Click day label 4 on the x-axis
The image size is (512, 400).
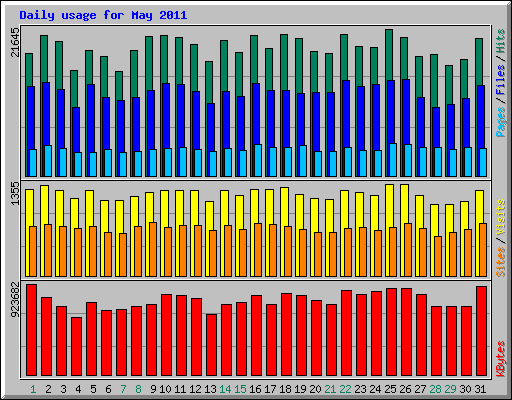pos(78,389)
